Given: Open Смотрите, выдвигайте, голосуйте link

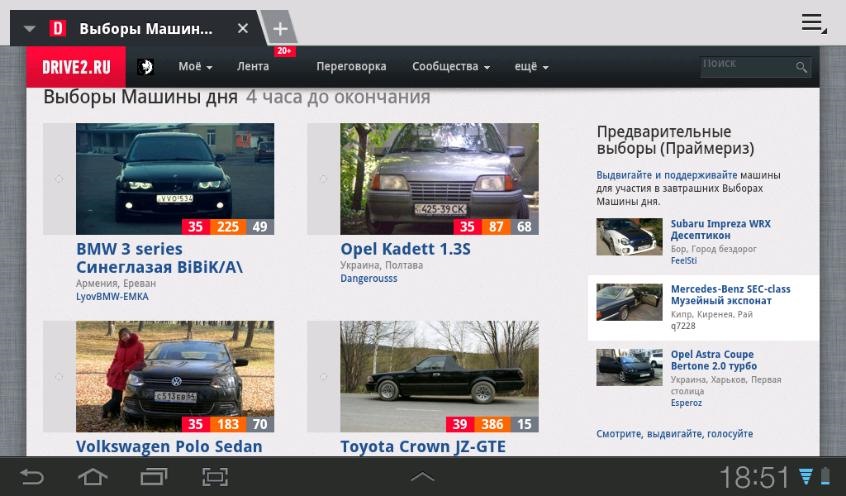Looking at the screenshot, I should pyautogui.click(x=674, y=434).
